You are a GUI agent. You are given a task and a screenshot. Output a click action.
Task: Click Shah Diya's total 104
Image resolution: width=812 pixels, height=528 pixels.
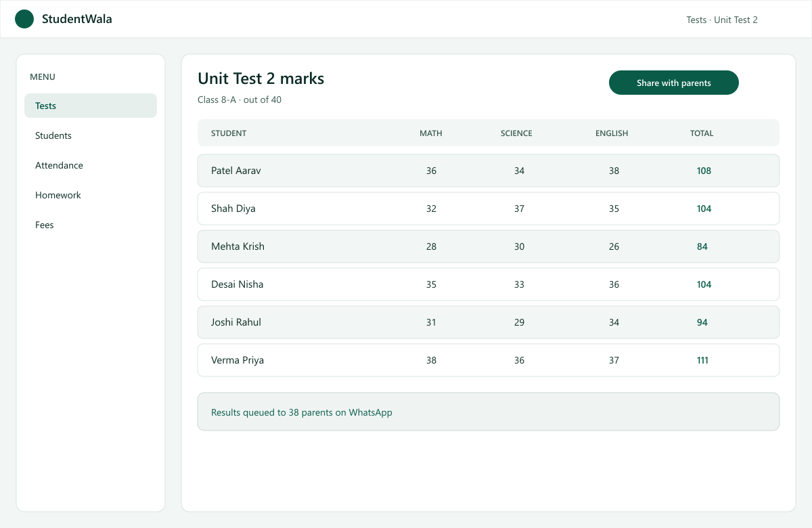coord(704,208)
